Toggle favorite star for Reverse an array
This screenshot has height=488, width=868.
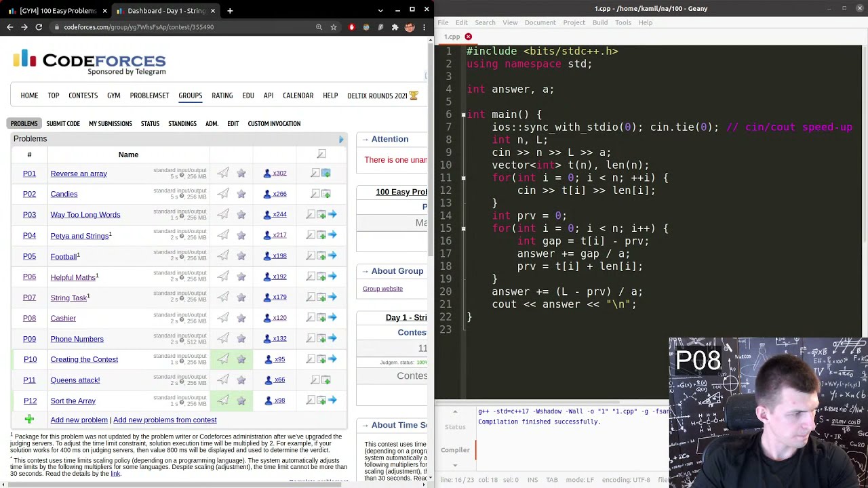[241, 174]
